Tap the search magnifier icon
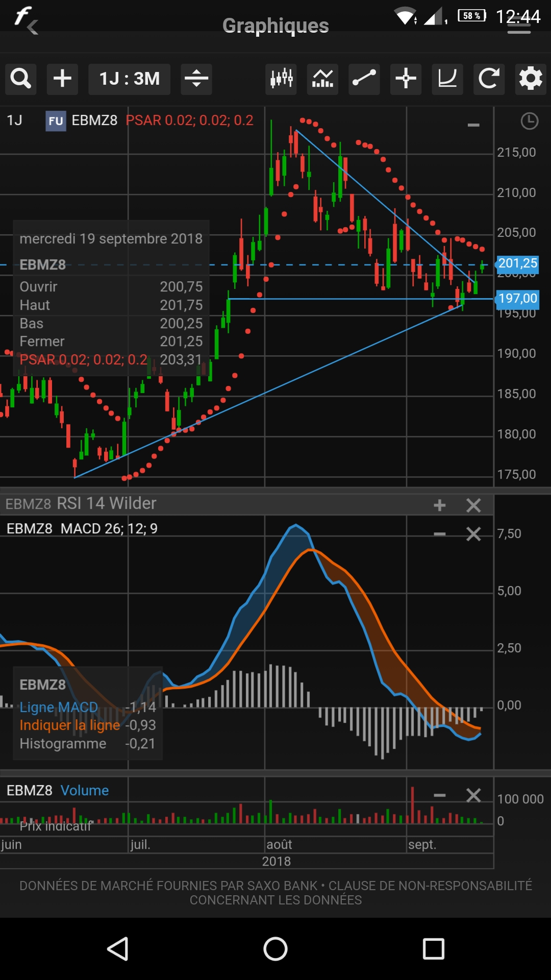 click(21, 79)
